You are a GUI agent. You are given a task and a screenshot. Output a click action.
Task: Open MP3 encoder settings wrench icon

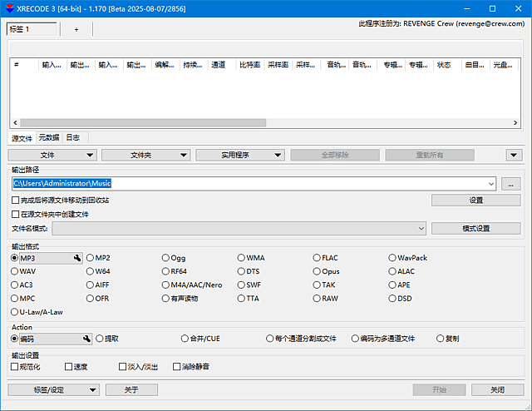pyautogui.click(x=77, y=258)
